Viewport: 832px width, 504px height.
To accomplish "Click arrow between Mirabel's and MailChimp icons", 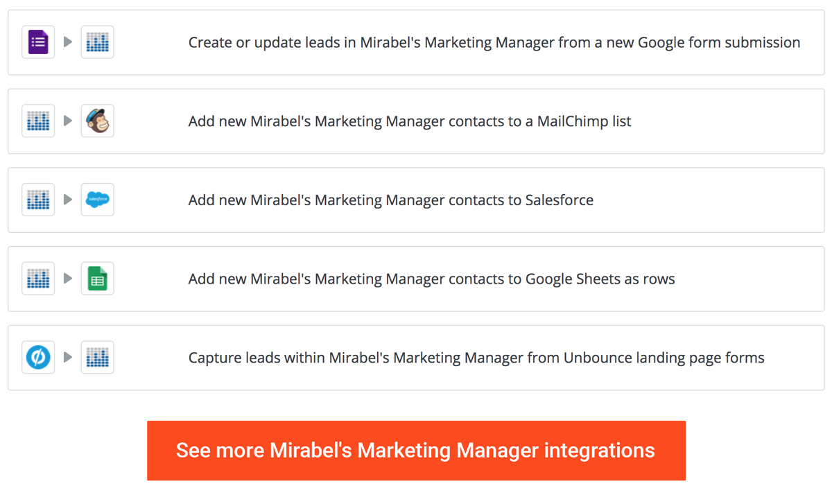I will point(68,121).
